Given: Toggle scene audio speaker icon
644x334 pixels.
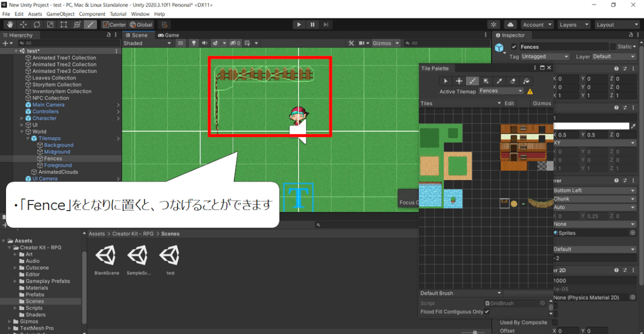Looking at the screenshot, I should tap(205, 43).
